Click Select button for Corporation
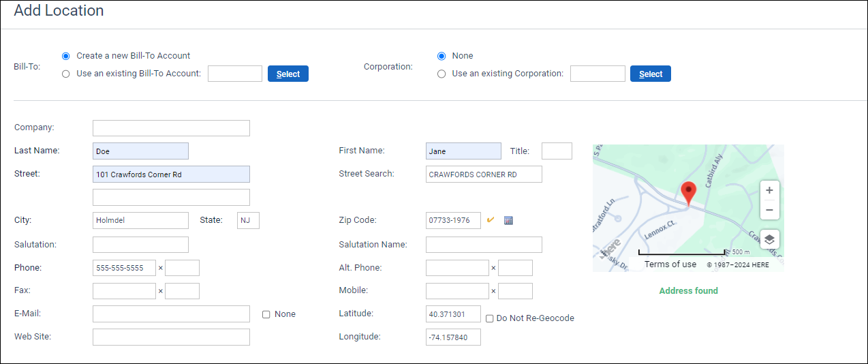This screenshot has width=868, height=364. (651, 74)
